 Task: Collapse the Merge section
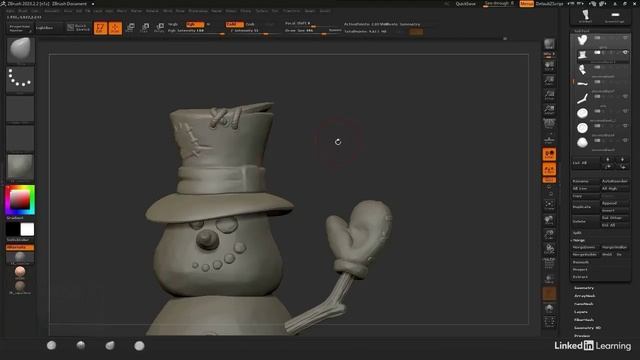(579, 240)
